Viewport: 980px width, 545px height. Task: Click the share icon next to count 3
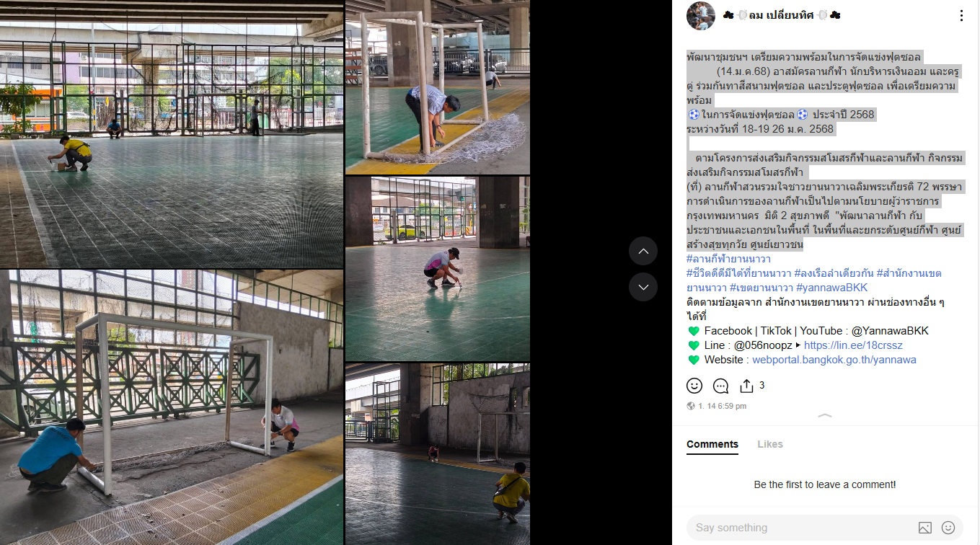(746, 386)
